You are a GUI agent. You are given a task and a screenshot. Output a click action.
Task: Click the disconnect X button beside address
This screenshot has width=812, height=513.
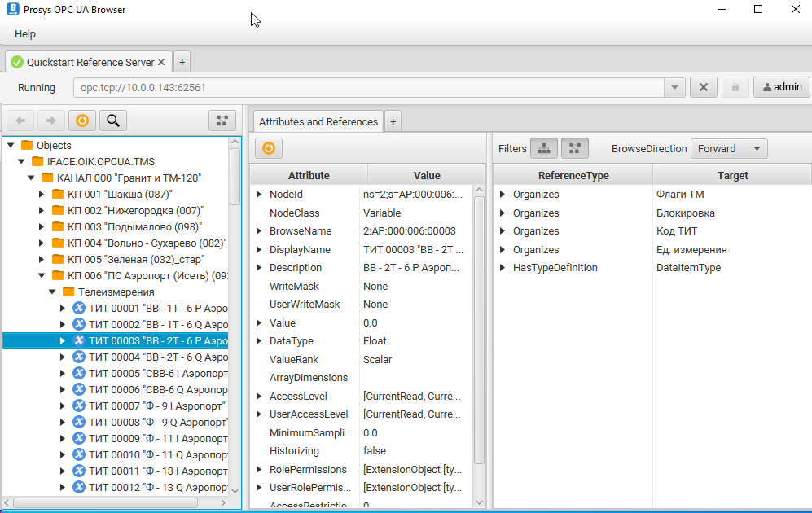(703, 87)
